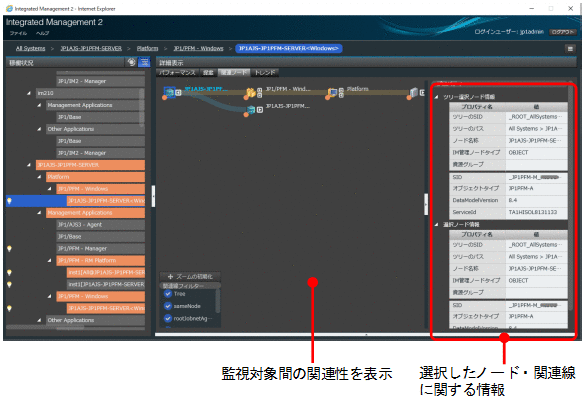This screenshot has height=405, width=584.
Task: Click the tree pane vertical scrollbar thumb
Action: tap(142, 108)
